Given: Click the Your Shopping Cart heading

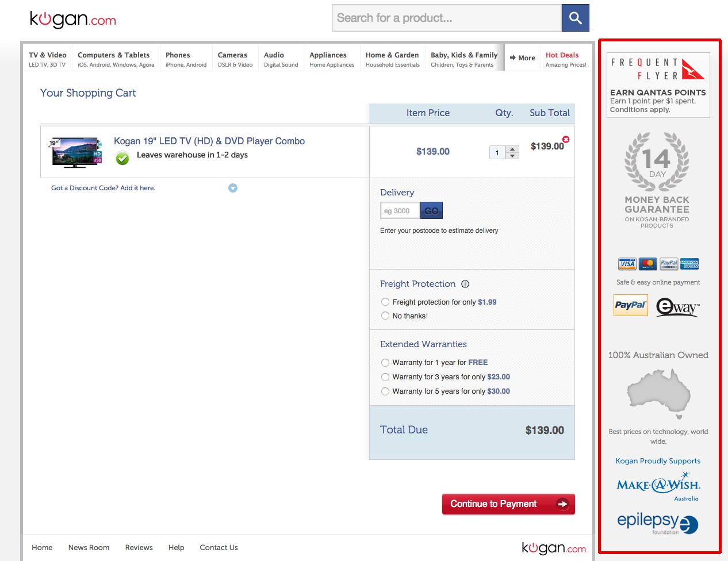Looking at the screenshot, I should (88, 93).
